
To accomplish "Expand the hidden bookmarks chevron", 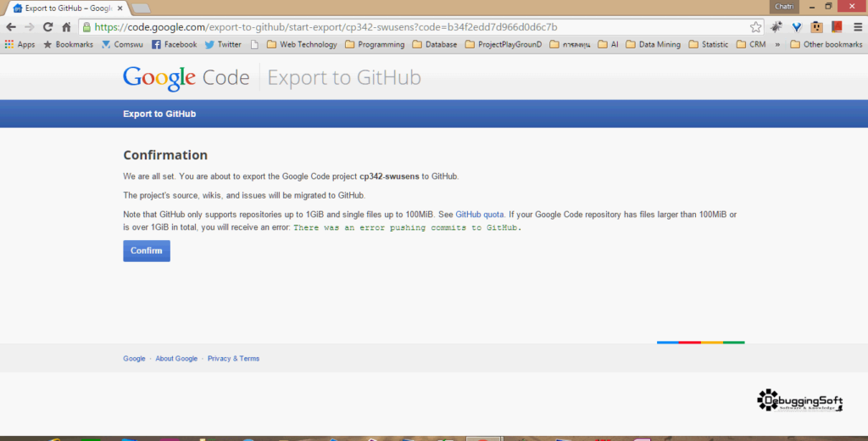I will (x=777, y=44).
